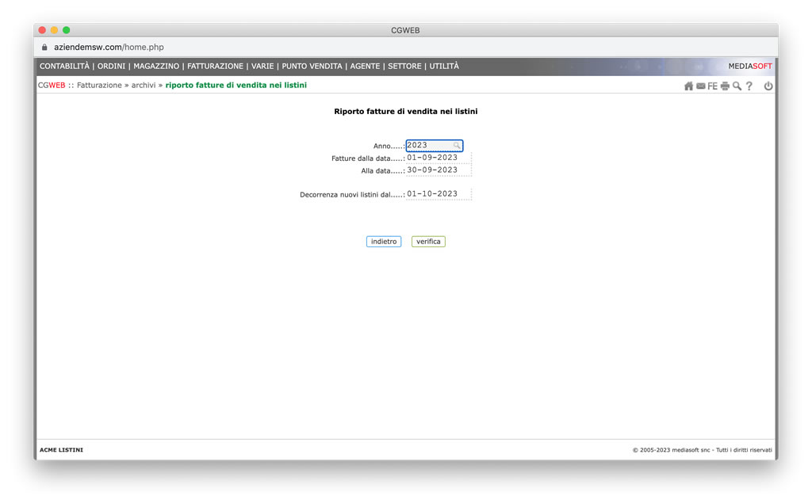812x504 pixels.
Task: Open the SETTORE menu
Action: [404, 67]
